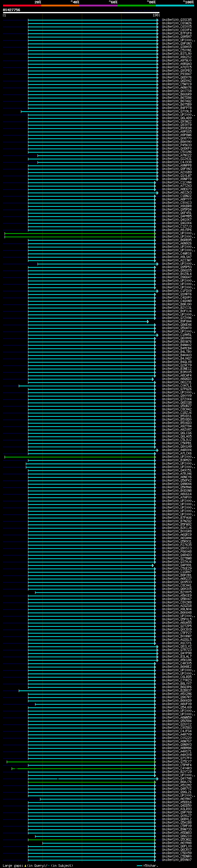197x868 pixels.
Task: Click hit label UniRef100_Q5UBZ7
Action: point(177,406)
